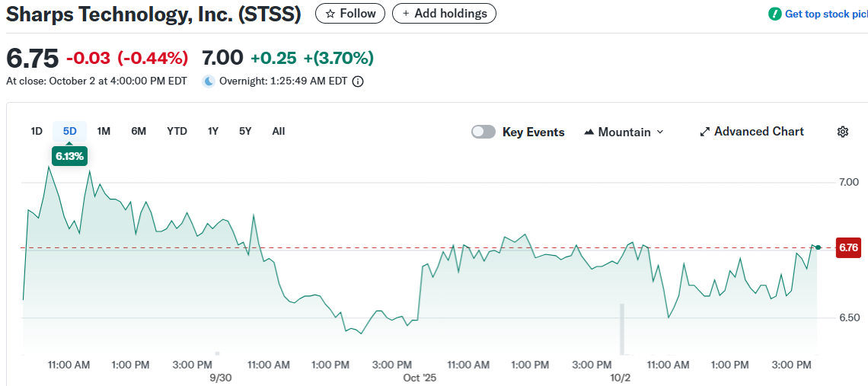
Task: Click the green top stock picks badge icon
Action: 775,14
